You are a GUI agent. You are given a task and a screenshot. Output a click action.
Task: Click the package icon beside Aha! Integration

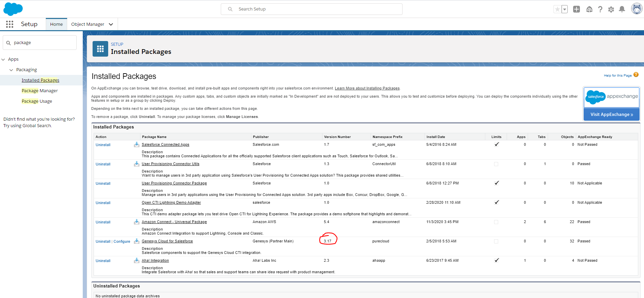tap(136, 260)
